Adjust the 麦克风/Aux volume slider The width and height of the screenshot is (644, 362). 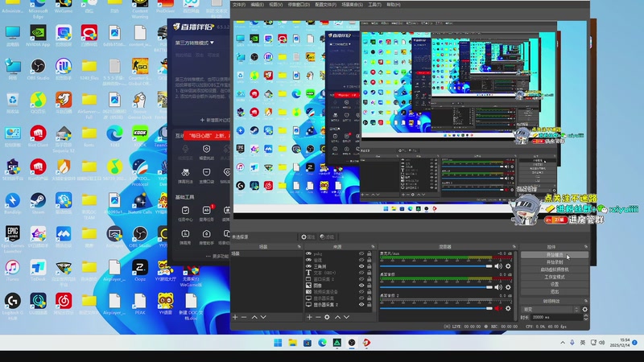tap(436, 266)
